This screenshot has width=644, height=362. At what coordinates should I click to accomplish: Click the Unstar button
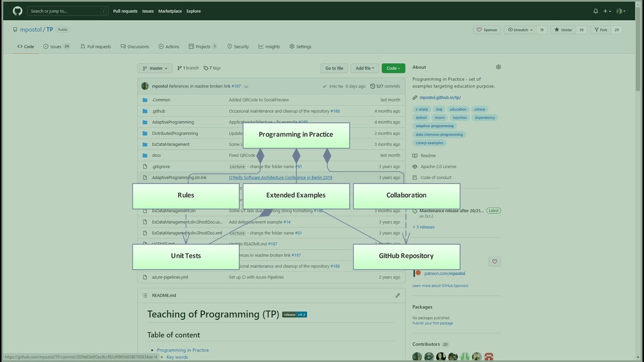click(563, 30)
